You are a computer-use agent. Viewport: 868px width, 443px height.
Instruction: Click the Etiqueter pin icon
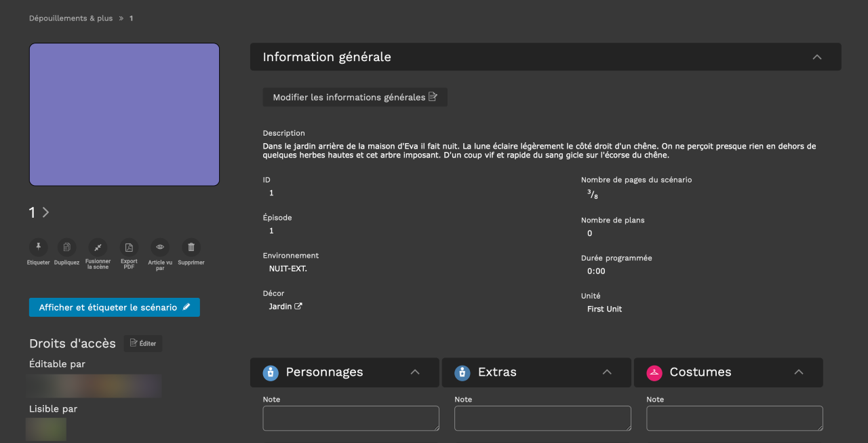38,248
